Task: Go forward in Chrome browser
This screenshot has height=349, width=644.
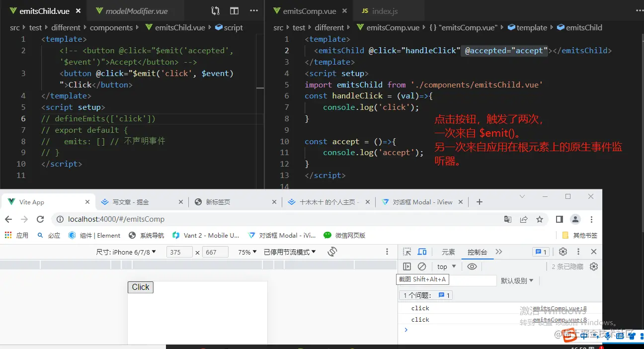Action: (24, 219)
